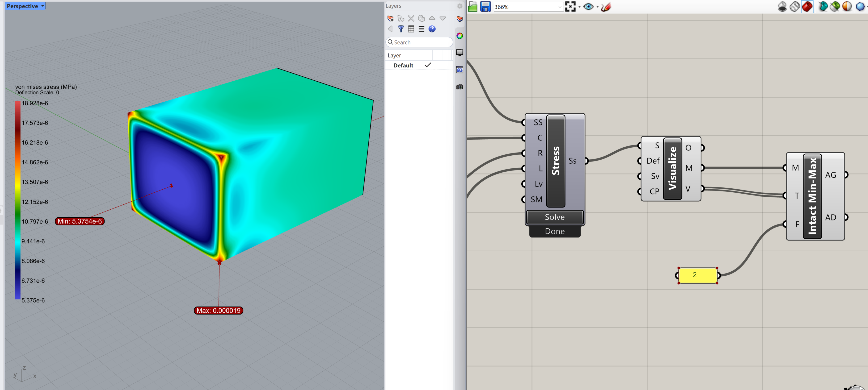Open the Perspective viewport dropdown
868x390 pixels.
click(42, 6)
